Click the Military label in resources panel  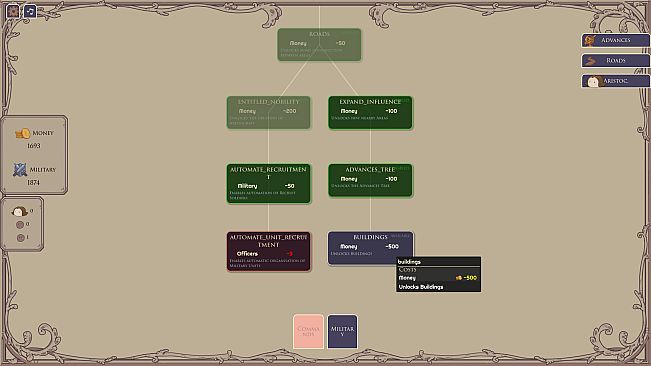click(43, 170)
